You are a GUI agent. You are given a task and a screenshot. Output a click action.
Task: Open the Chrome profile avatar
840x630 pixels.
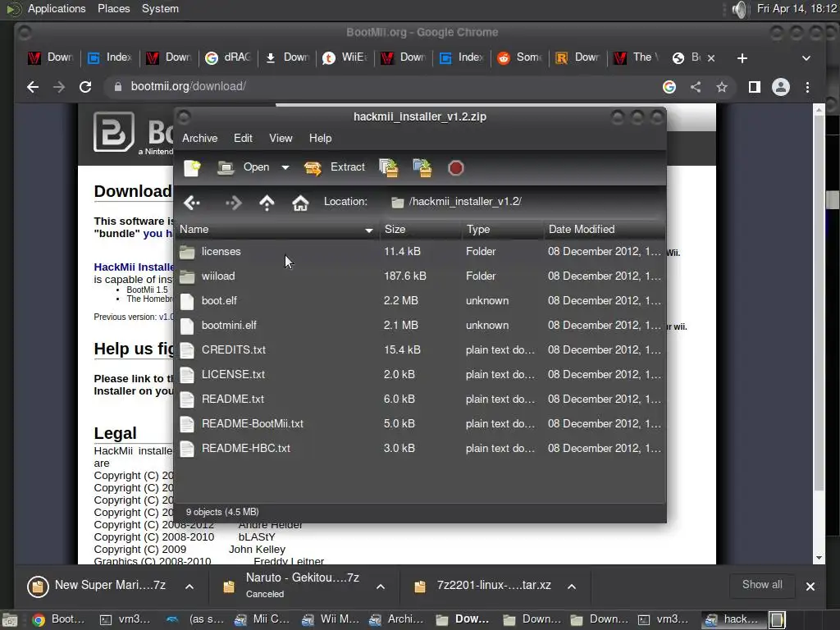coord(781,87)
